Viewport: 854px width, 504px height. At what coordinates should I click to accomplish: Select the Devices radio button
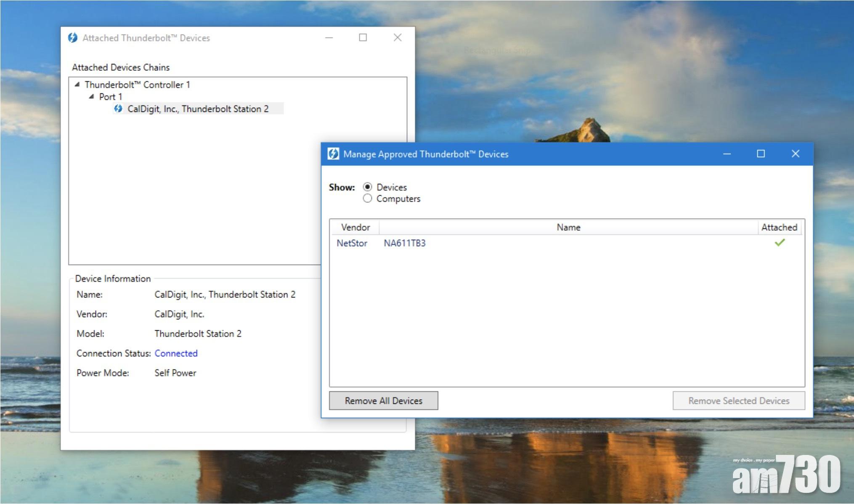(367, 187)
